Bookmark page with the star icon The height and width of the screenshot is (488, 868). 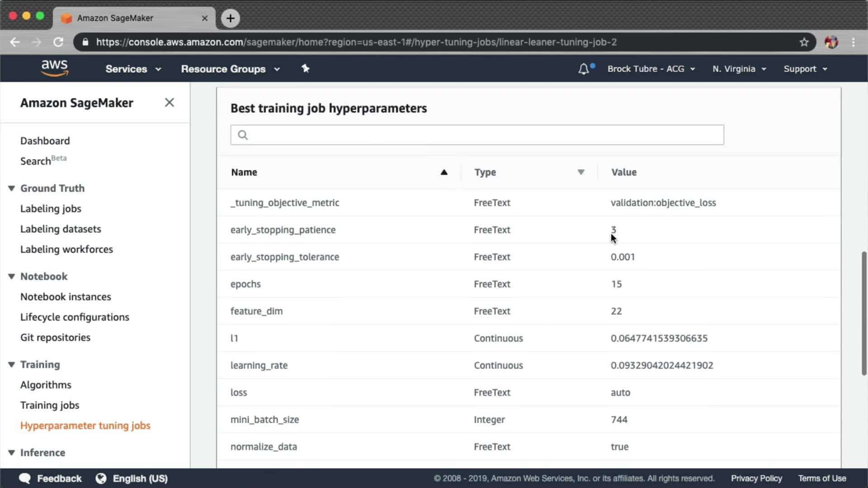tap(804, 42)
